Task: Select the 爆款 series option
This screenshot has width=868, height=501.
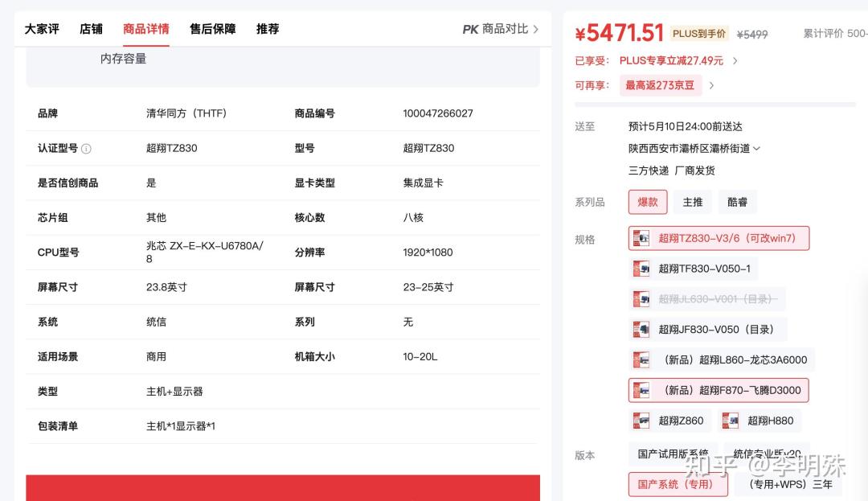Action: [648, 202]
